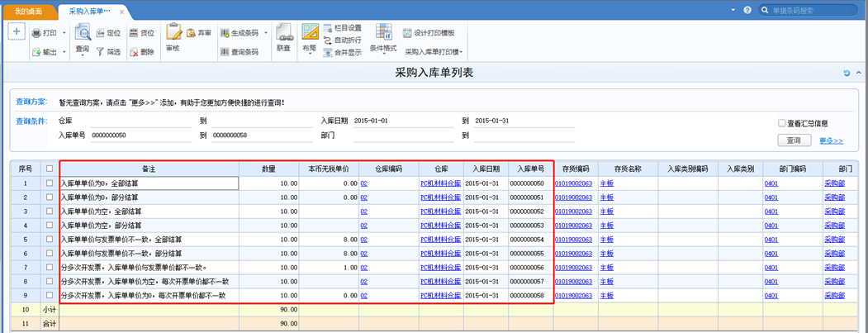Click the 输出 export icon
This screenshot has height=333, width=868.
click(x=36, y=52)
